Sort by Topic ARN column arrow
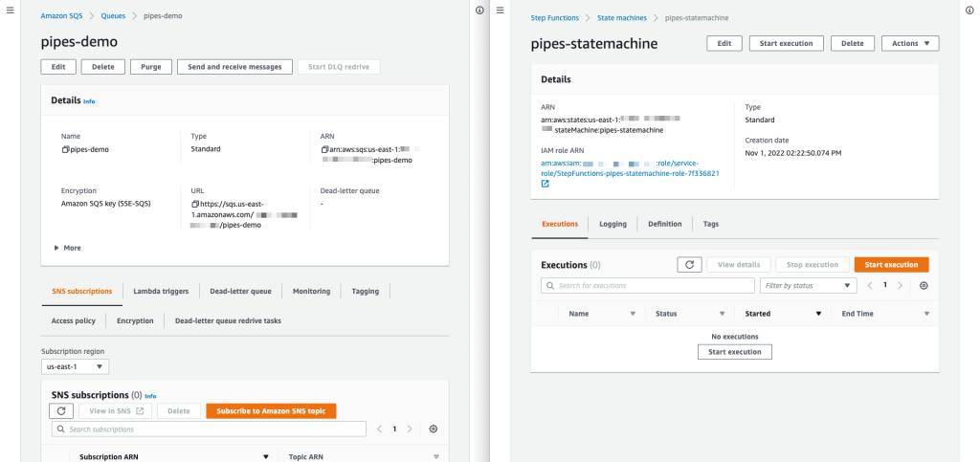Screen dimensions: 980x462 pos(436,457)
